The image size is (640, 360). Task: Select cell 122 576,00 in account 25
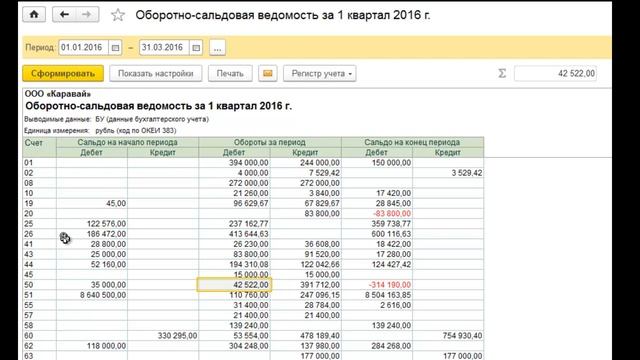(x=92, y=224)
